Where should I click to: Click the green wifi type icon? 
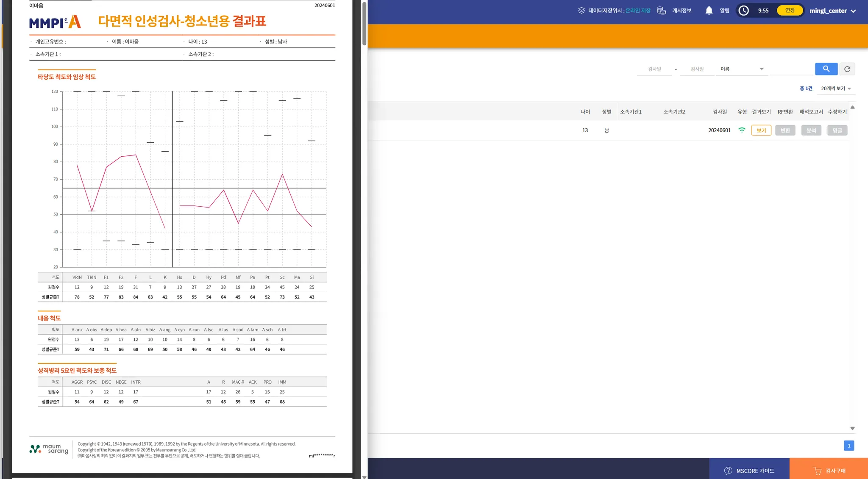point(742,130)
